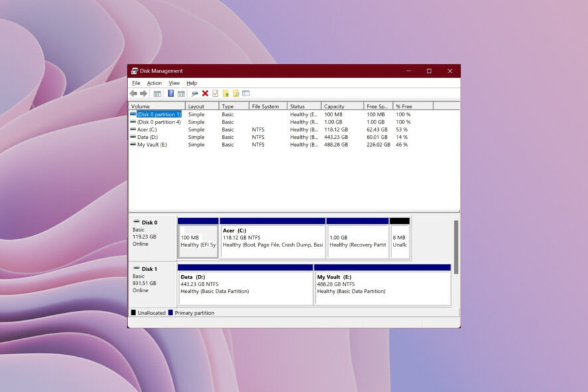588x392 pixels.
Task: Click 226.02 GB free space value
Action: click(x=378, y=145)
